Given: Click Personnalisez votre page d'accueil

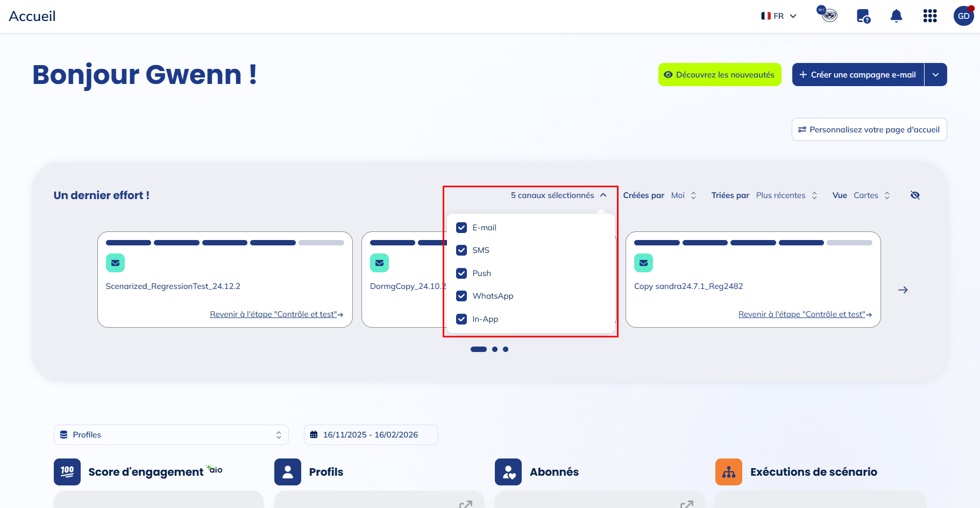Looking at the screenshot, I should 869,130.
